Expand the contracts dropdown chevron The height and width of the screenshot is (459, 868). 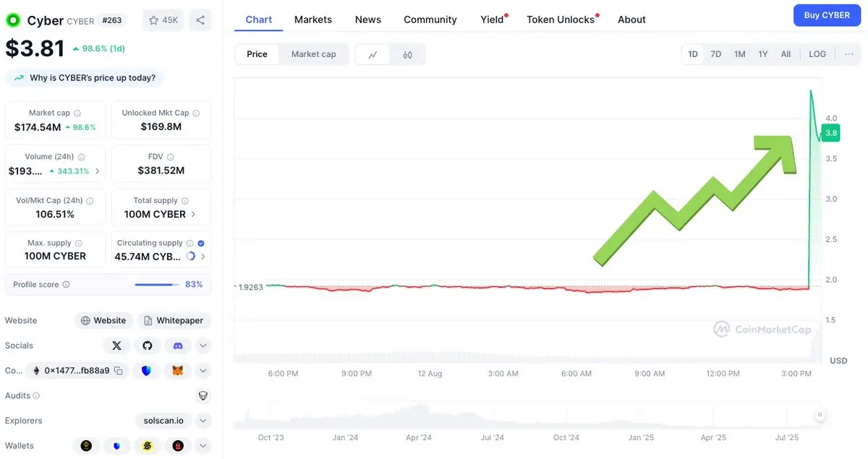pos(203,371)
